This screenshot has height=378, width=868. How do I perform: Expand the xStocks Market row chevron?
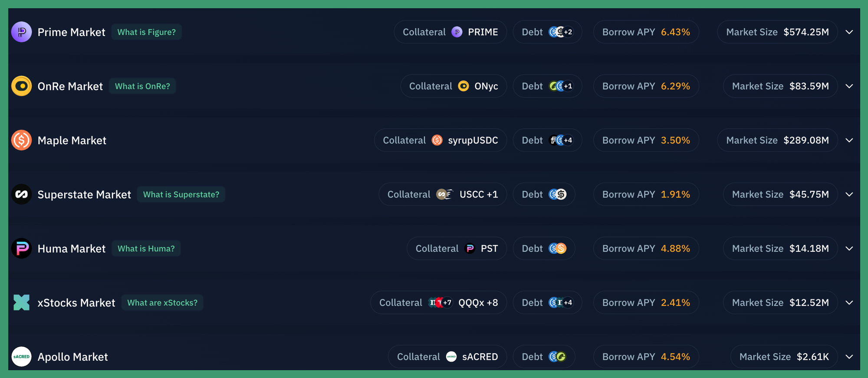pos(849,302)
